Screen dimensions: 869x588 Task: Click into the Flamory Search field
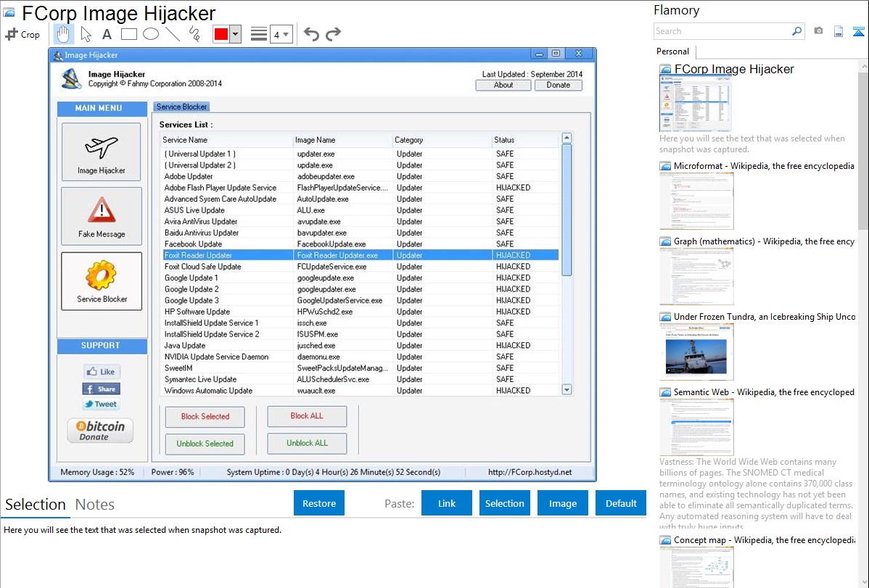pos(722,31)
